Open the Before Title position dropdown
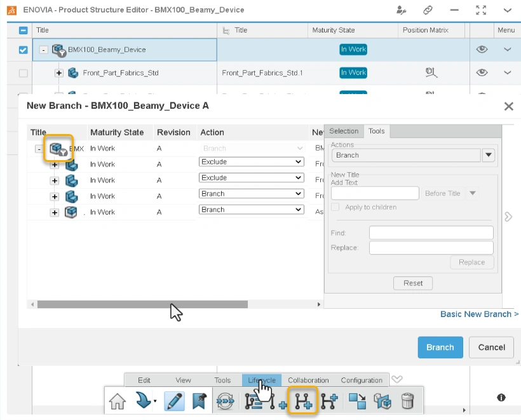 point(473,193)
